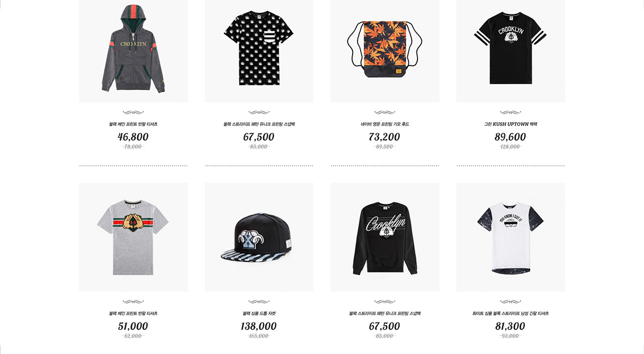Click the 그린 KUSH UPTOWN 백팩 title
Viewport: 644px width, 354px height.
[x=510, y=124]
